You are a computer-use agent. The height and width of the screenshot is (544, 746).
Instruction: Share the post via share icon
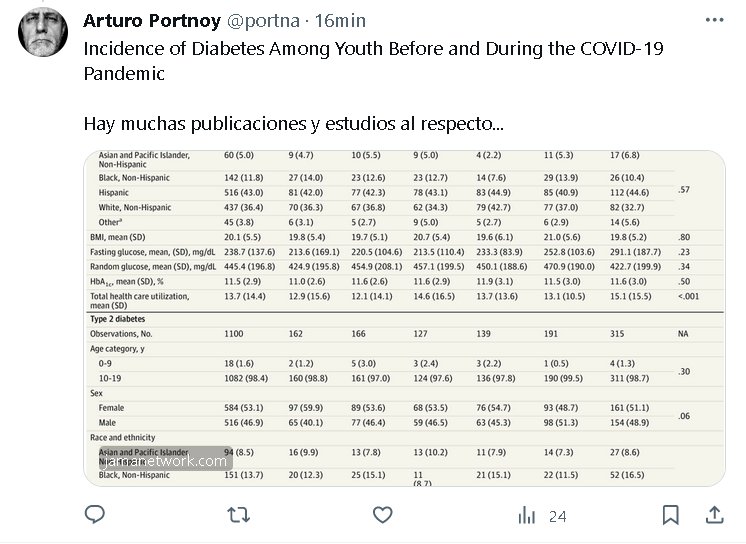pos(715,515)
